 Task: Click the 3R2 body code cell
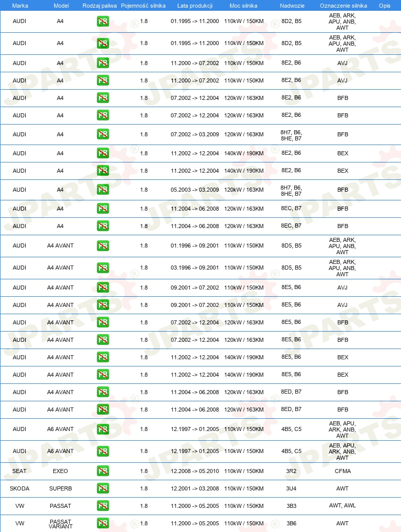coord(291,471)
